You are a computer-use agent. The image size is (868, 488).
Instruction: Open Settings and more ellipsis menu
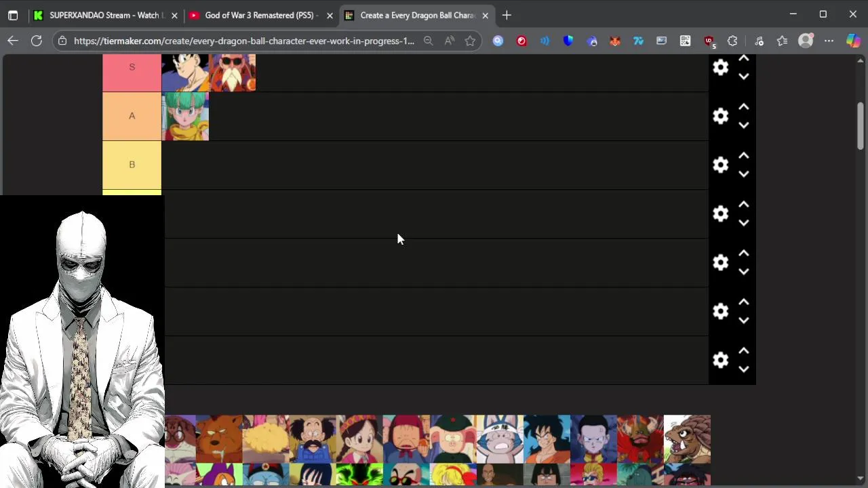pos(829,41)
